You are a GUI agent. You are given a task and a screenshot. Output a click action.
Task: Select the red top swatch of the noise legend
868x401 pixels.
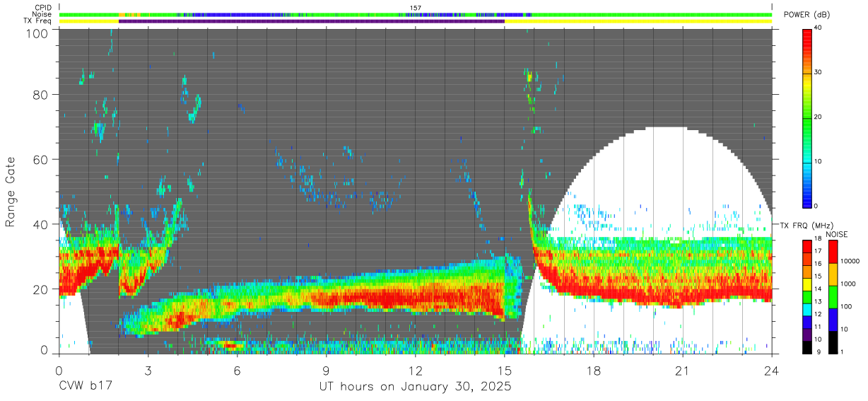[x=832, y=252]
